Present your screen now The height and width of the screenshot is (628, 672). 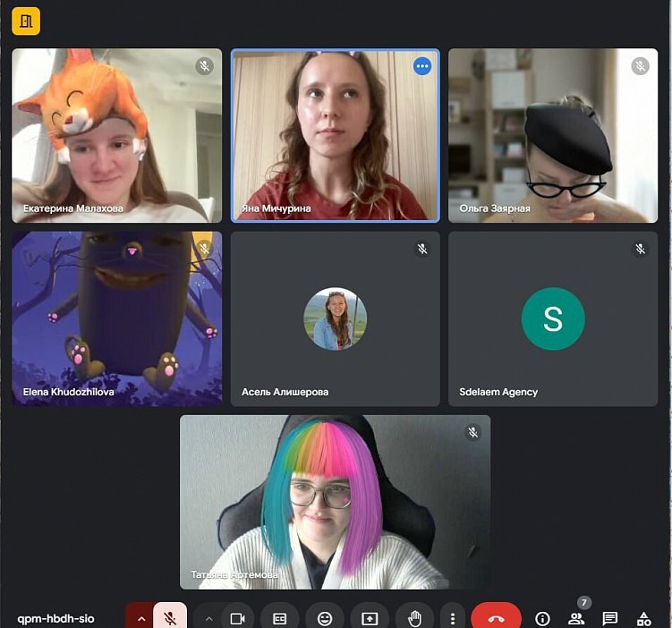point(370,618)
